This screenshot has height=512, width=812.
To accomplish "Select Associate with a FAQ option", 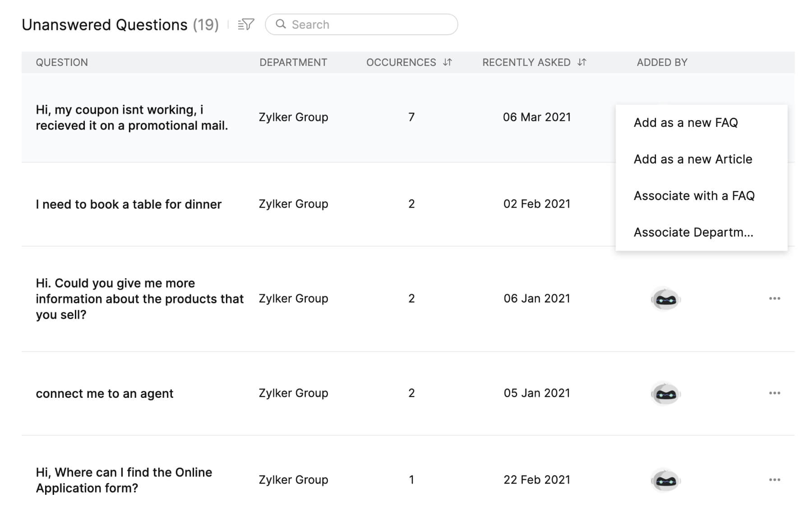I will coord(694,196).
